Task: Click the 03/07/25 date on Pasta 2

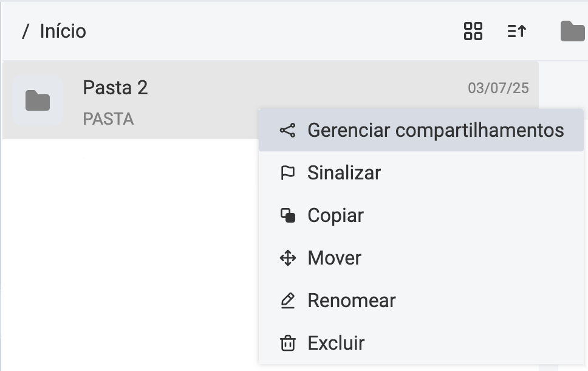Action: [x=498, y=88]
